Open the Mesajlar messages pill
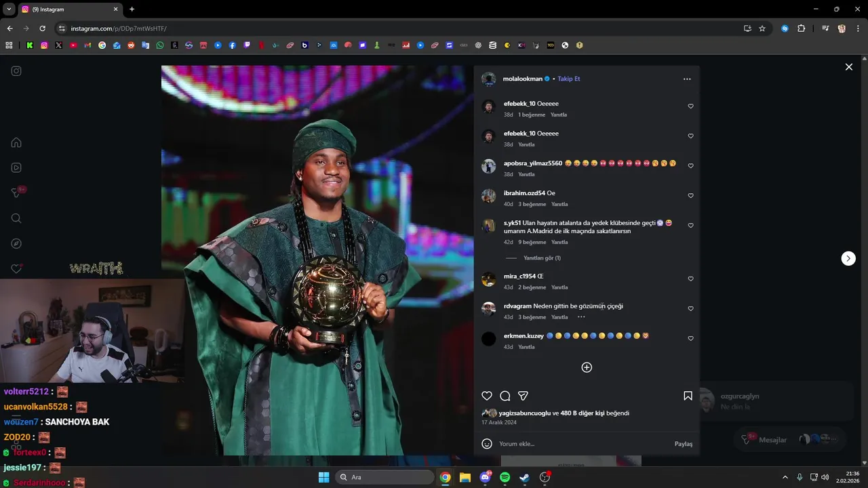This screenshot has height=488, width=868. [789, 439]
